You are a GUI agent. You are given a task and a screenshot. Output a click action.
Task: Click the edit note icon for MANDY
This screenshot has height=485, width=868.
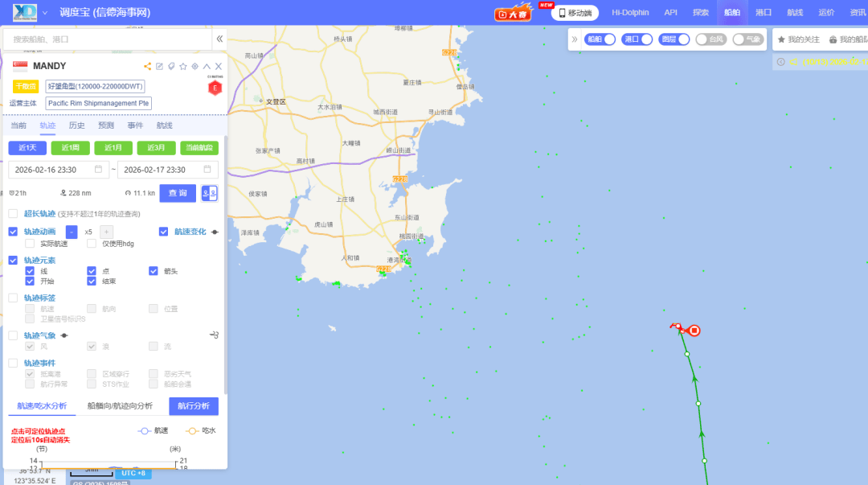click(x=159, y=66)
